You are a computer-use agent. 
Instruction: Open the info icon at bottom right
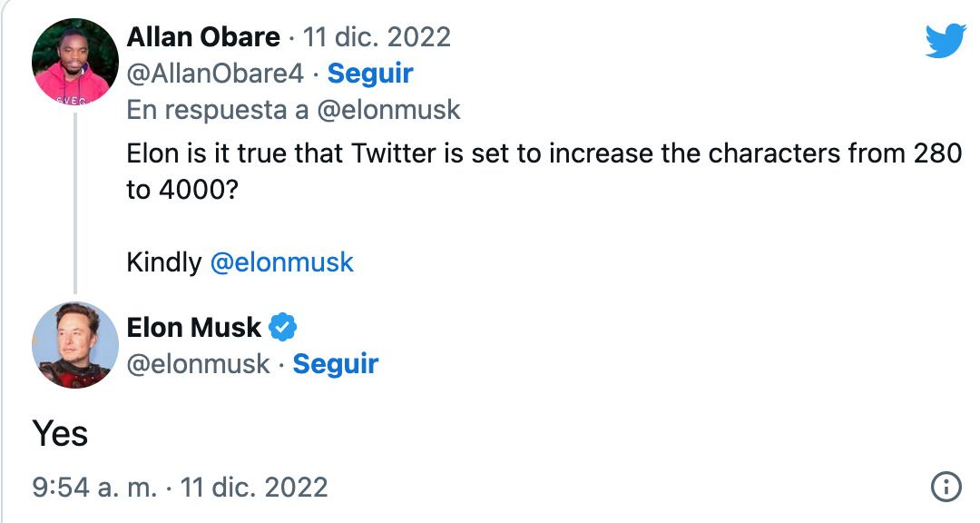point(947,484)
